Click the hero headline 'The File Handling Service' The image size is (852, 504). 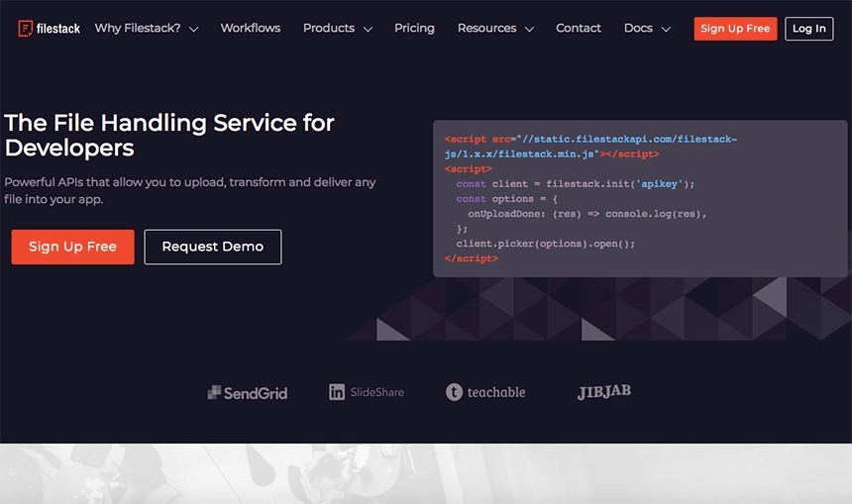coord(169,136)
